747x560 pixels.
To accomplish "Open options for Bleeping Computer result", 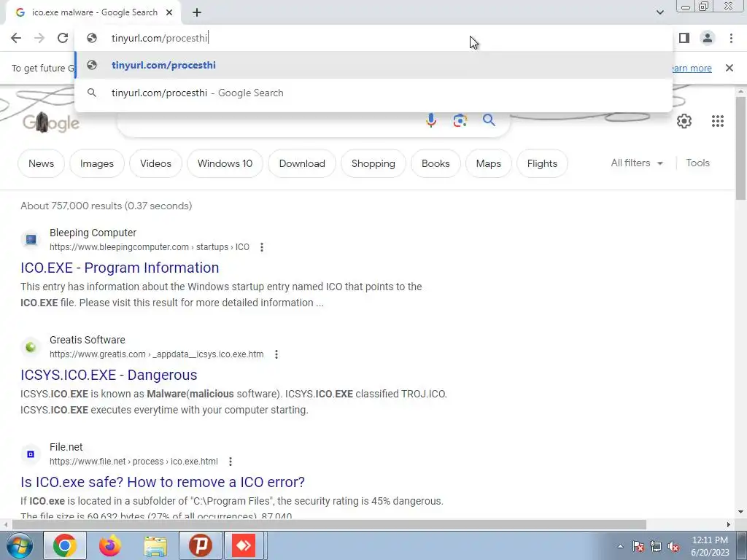I will [262, 247].
